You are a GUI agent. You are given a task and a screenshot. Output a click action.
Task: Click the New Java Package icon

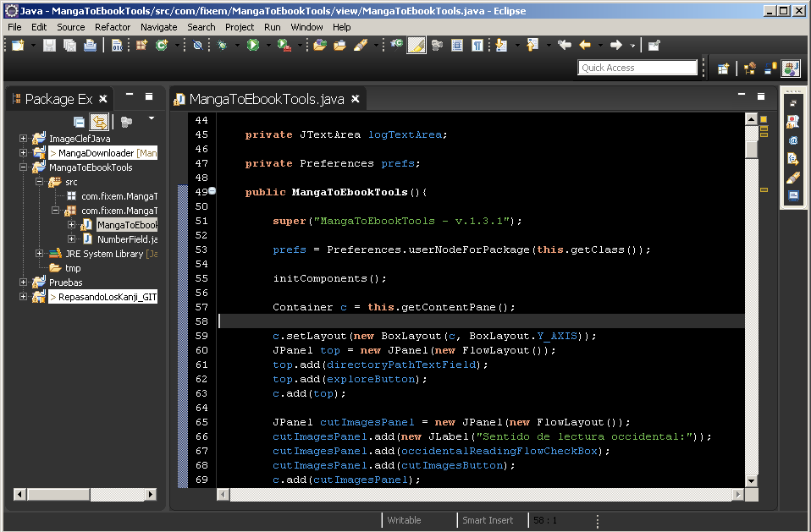click(141, 46)
